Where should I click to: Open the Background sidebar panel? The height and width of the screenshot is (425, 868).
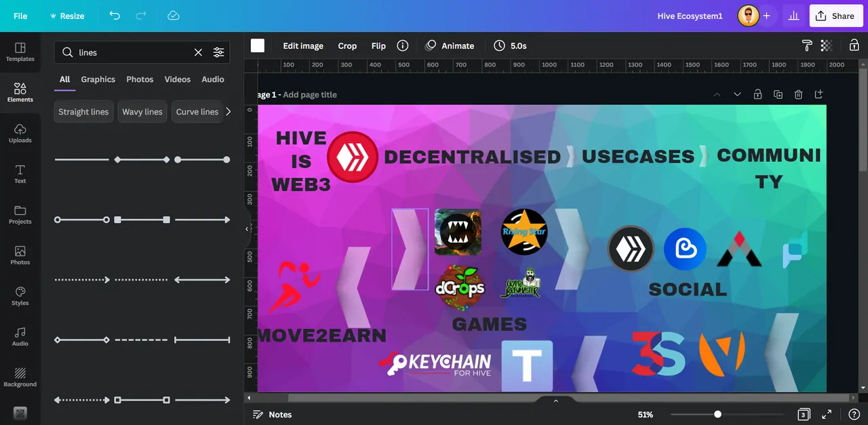tap(20, 378)
